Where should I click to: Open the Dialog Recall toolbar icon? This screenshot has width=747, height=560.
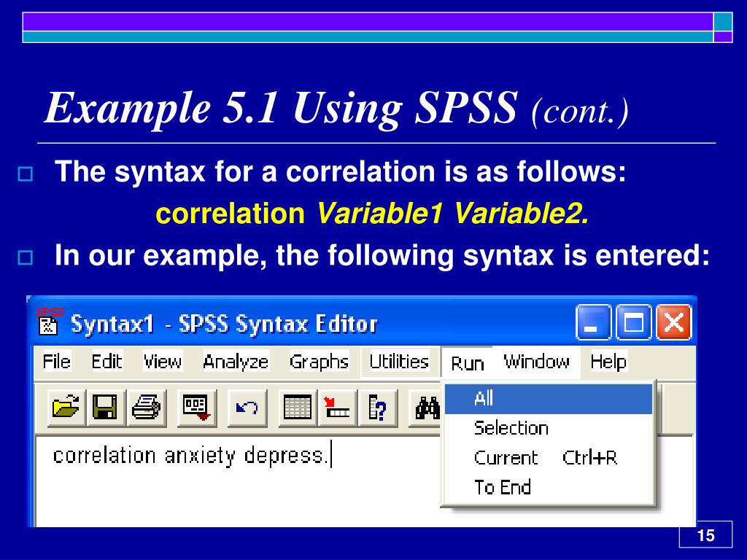coord(197,408)
